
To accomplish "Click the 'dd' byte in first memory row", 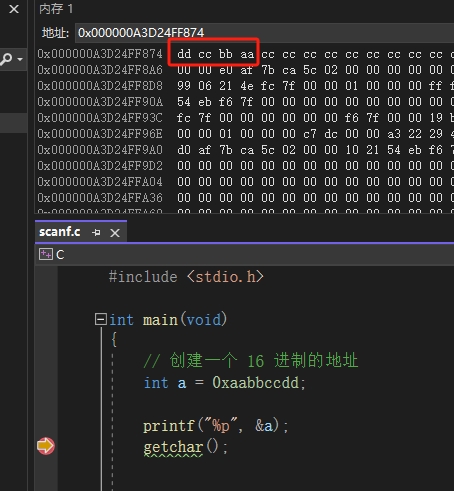I will (184, 54).
